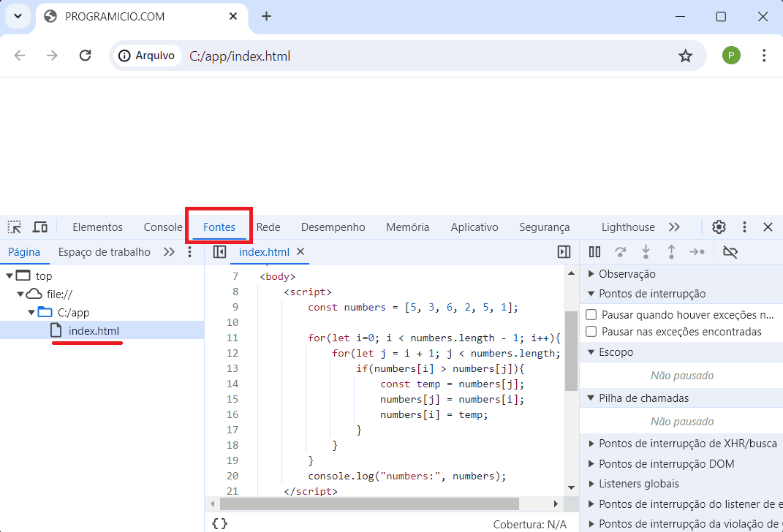This screenshot has width=783, height=532.
Task: Click the address bar URL C:/app/index.html
Action: 240,56
